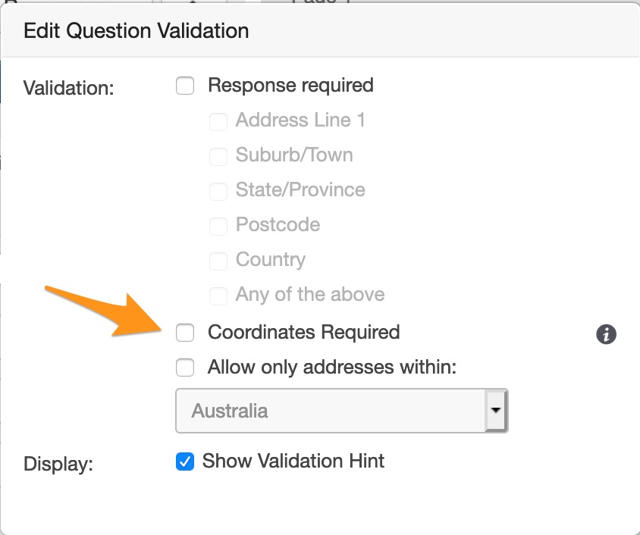
Task: Select the State/Province checkbox
Action: [x=217, y=191]
